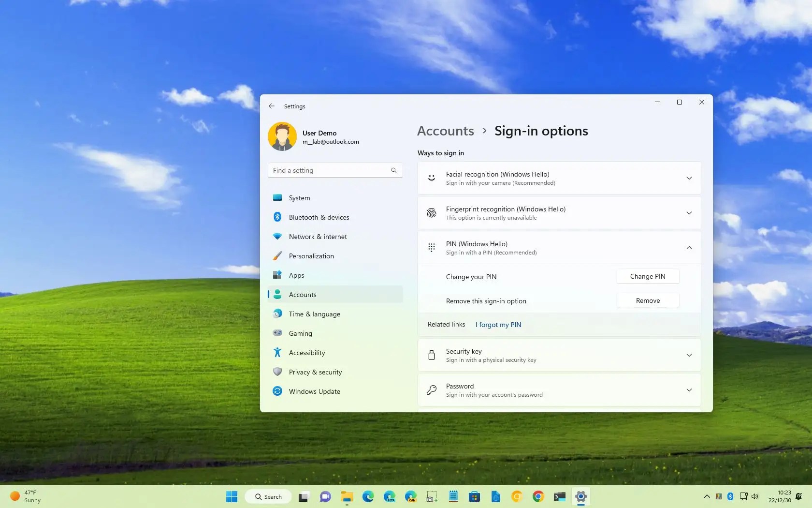Screen dimensions: 812x508
Task: Open System settings from the sidebar
Action: tap(298, 198)
